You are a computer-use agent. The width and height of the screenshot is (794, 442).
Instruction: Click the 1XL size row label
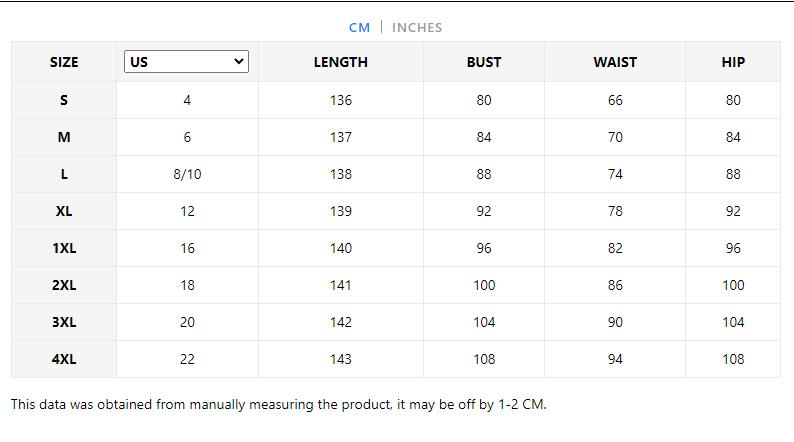(64, 248)
